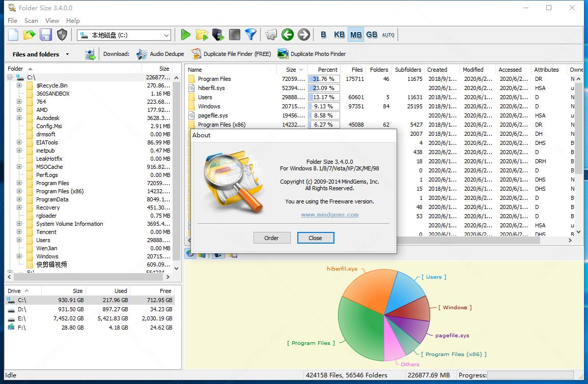Click the folder tree horizontal scrollbar
The image size is (588, 384).
tap(89, 277)
